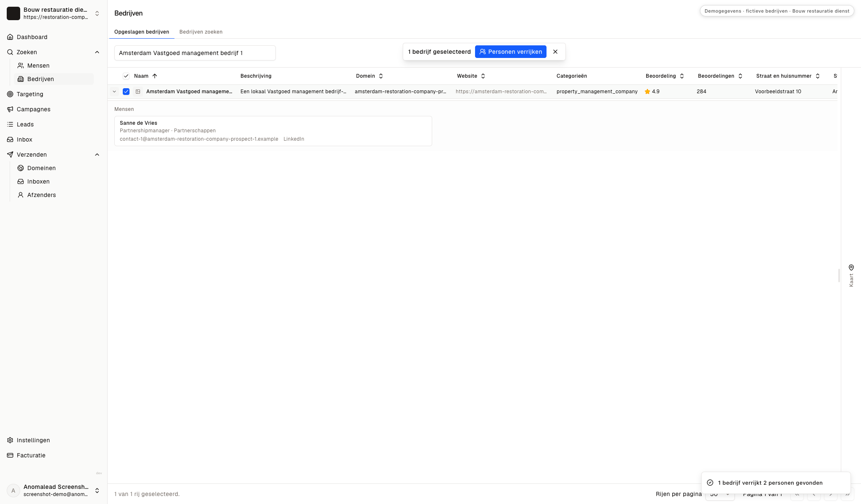Open Sanne de Vries LinkedIn link
The width and height of the screenshot is (861, 504).
coord(294,139)
